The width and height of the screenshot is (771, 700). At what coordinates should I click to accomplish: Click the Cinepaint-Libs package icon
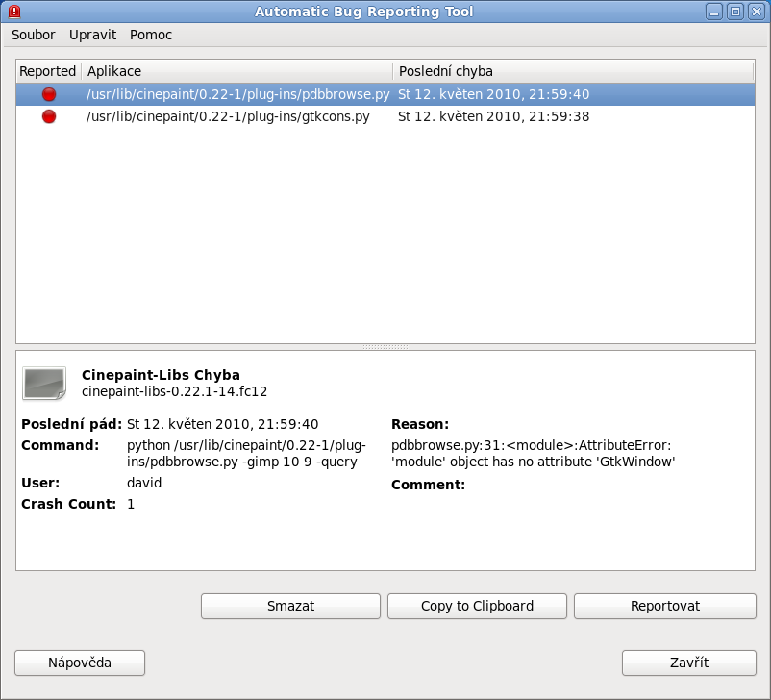pyautogui.click(x=44, y=384)
